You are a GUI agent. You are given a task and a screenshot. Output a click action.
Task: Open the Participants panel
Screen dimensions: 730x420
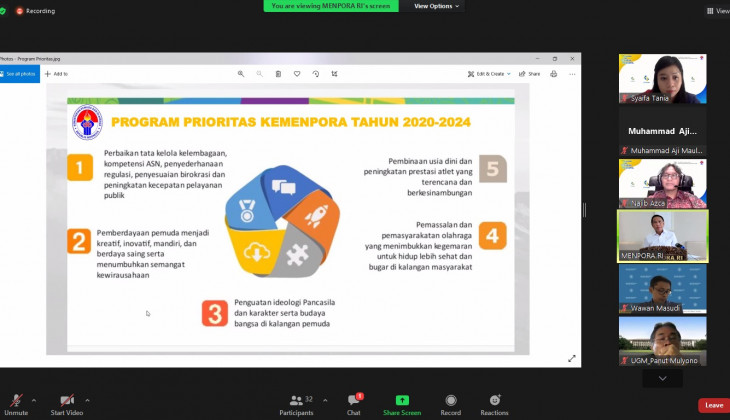pos(297,405)
